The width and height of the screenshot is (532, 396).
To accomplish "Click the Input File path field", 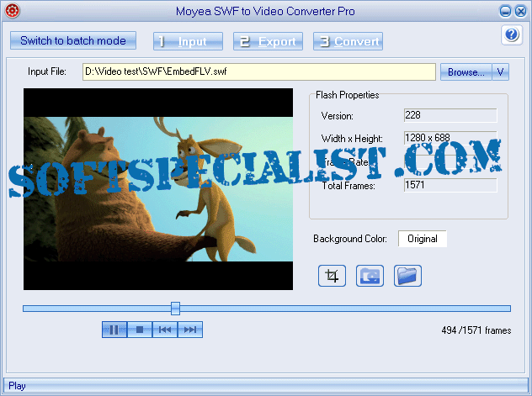I will pos(258,72).
